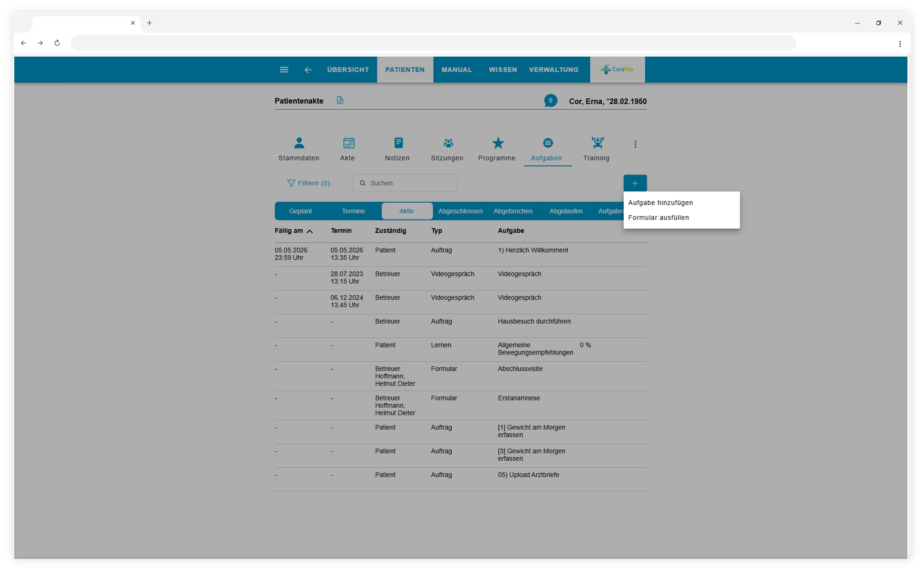This screenshot has height=572, width=924.
Task: Open task '[1] Gewicht am Morgen erfassen'
Action: (x=460, y=432)
